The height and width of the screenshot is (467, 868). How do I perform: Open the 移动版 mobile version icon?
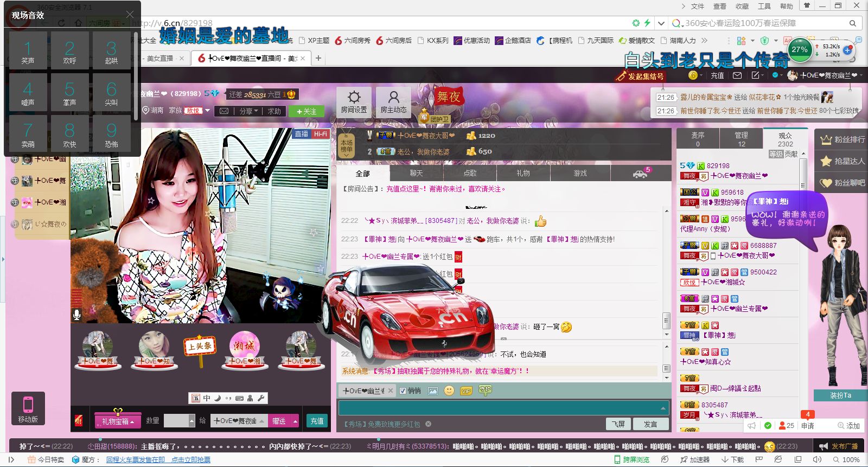tap(28, 408)
